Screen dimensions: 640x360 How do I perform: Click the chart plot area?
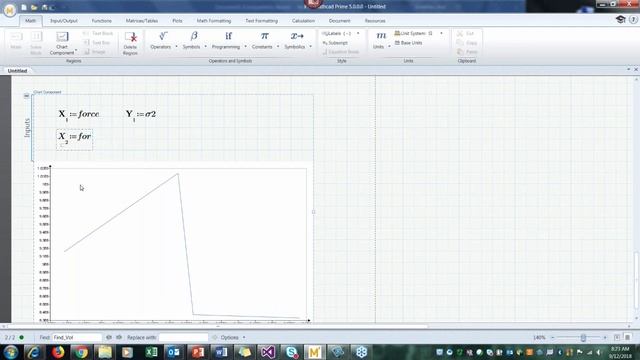tap(178, 244)
